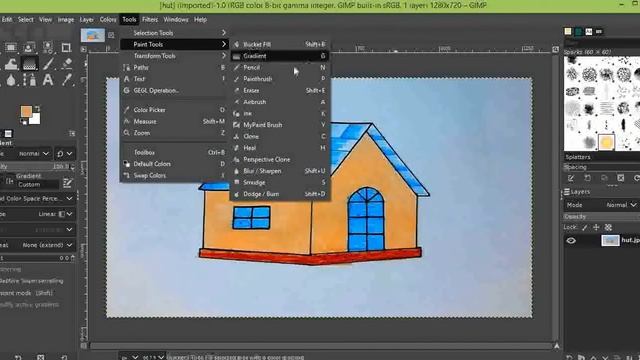Viewport: 640px width, 360px height.
Task: Expand the Selection Tools submenu
Action: (174, 33)
